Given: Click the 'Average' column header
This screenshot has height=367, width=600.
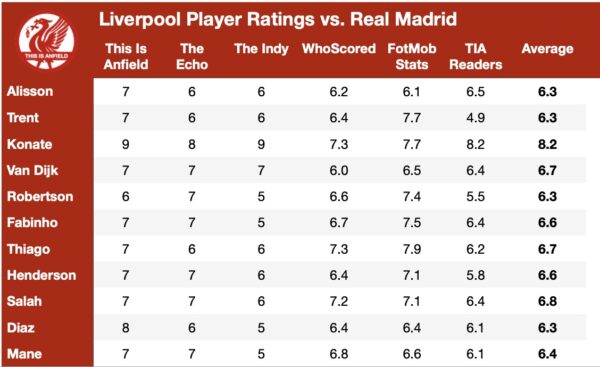Looking at the screenshot, I should click(x=547, y=49).
